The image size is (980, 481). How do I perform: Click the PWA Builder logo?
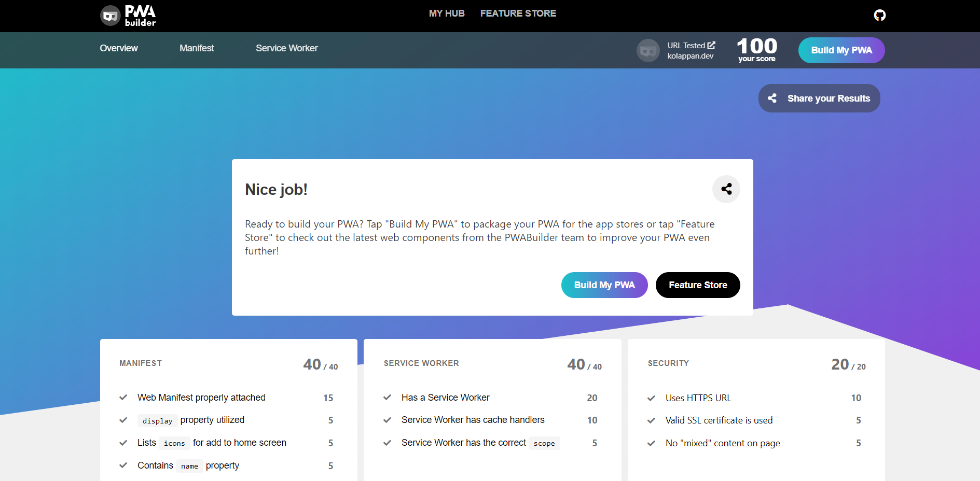click(x=128, y=16)
